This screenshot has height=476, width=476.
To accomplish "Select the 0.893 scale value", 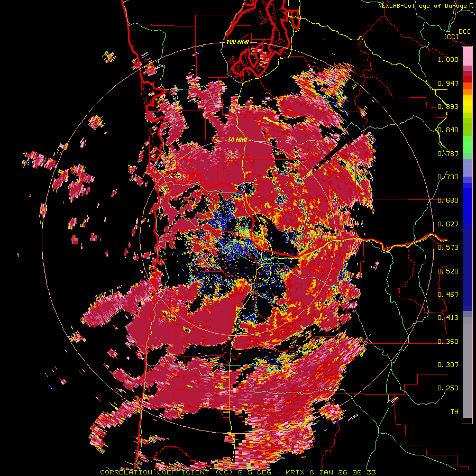I will point(448,106).
